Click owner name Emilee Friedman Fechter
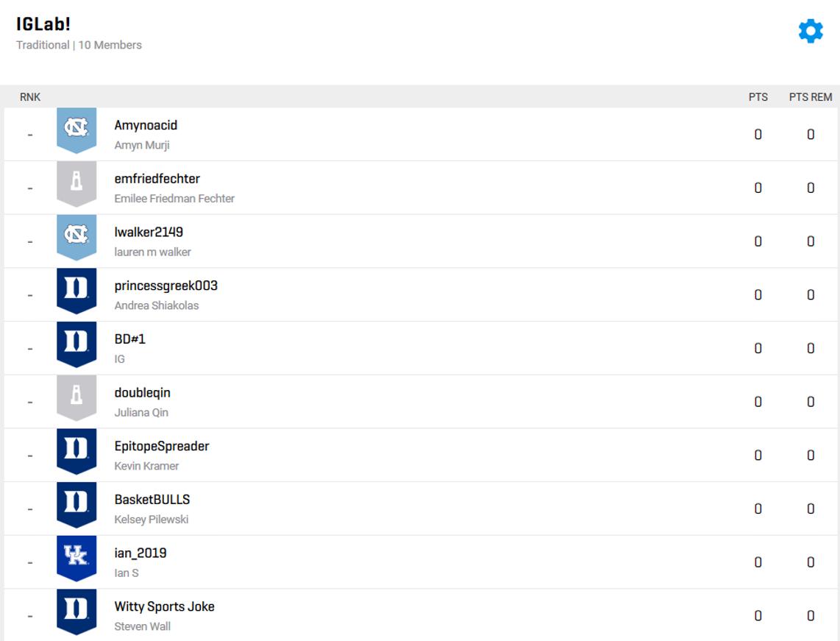 174,198
